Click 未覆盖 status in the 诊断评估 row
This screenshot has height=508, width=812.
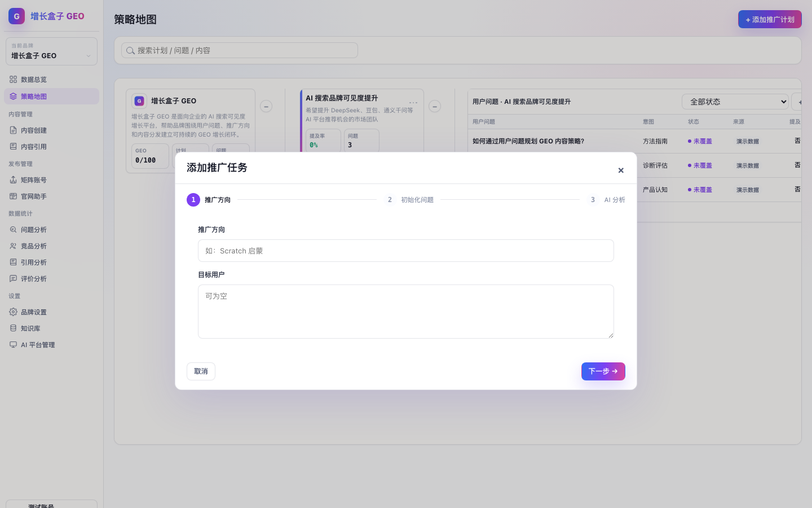tap(700, 165)
